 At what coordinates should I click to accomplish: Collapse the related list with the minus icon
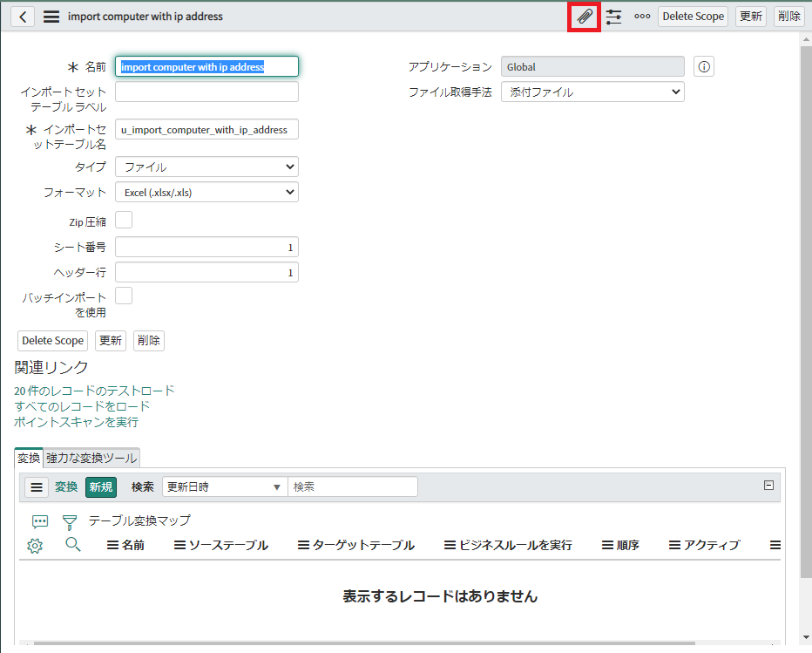pyautogui.click(x=769, y=485)
